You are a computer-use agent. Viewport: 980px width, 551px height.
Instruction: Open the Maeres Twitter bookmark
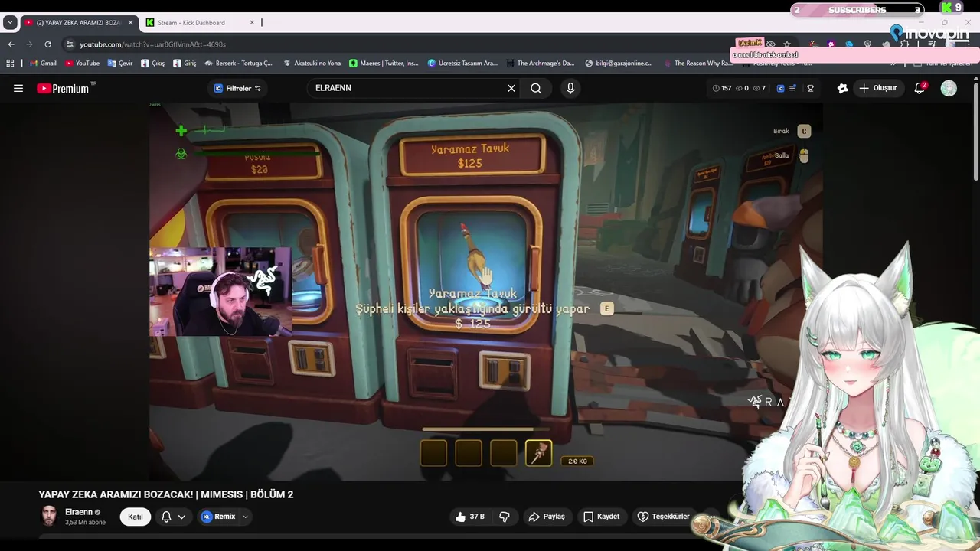[x=384, y=64]
